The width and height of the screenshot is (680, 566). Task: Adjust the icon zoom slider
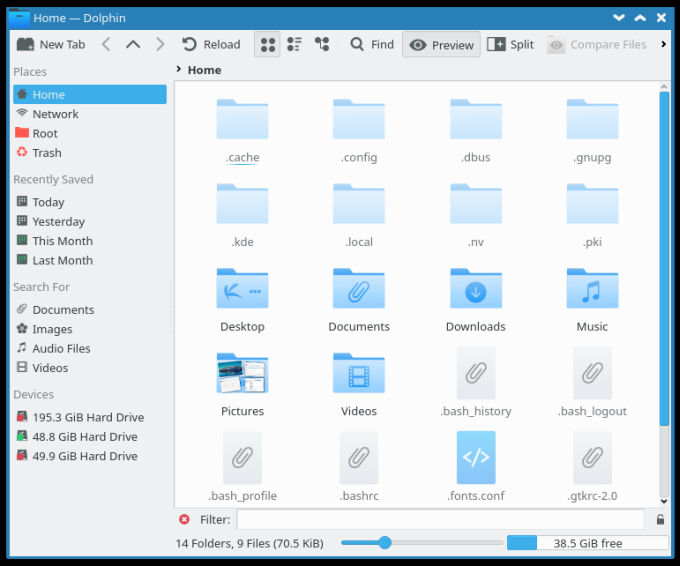pos(384,543)
